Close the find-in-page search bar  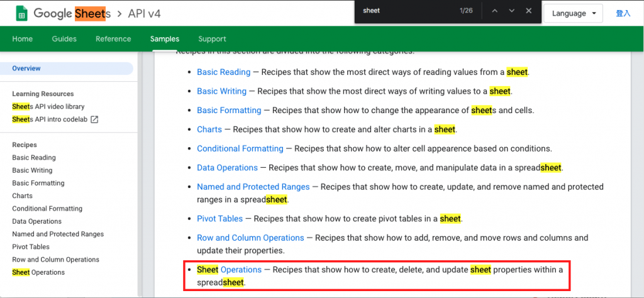[x=528, y=11]
